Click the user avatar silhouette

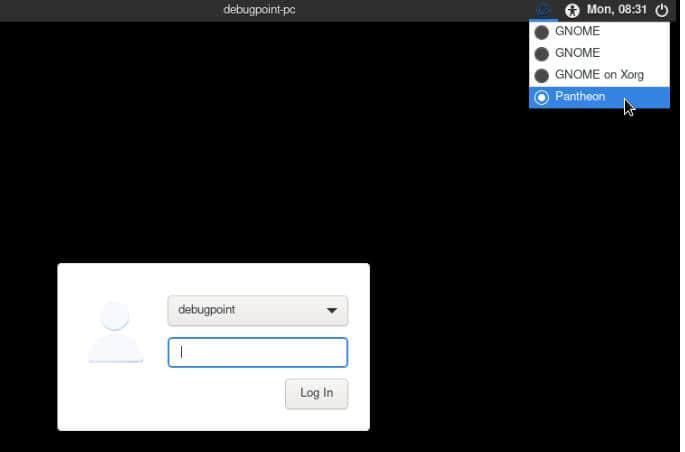coord(115,331)
